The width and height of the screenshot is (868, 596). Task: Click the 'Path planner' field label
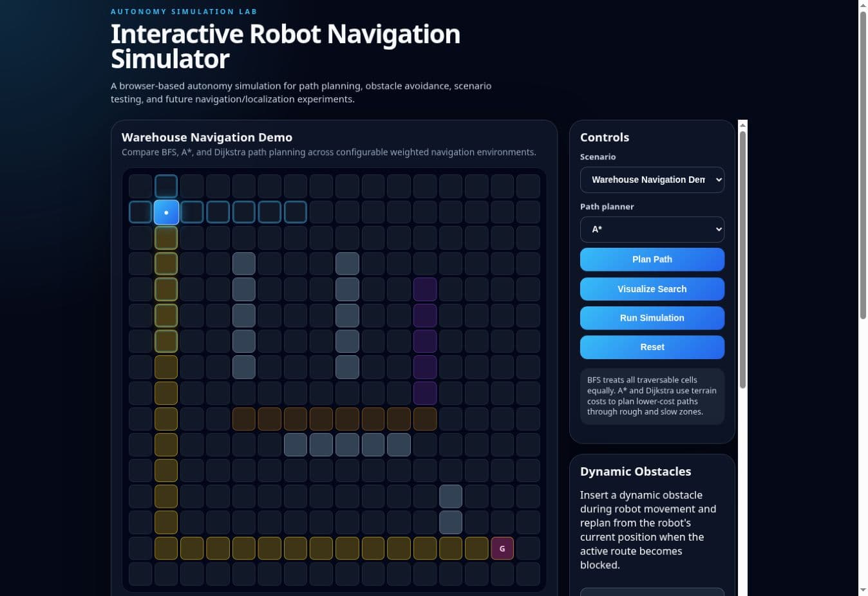[607, 207]
